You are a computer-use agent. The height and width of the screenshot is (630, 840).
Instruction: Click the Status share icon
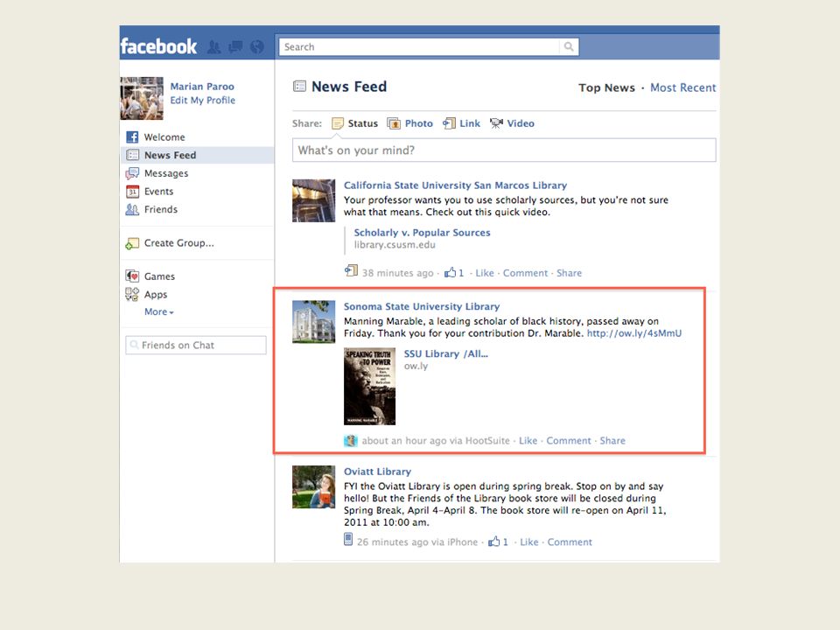pos(338,123)
